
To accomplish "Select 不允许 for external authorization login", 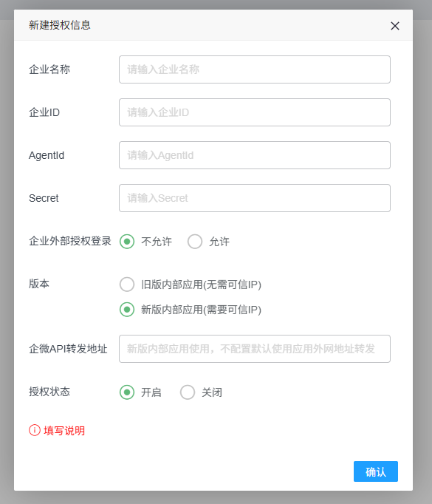I will (127, 242).
